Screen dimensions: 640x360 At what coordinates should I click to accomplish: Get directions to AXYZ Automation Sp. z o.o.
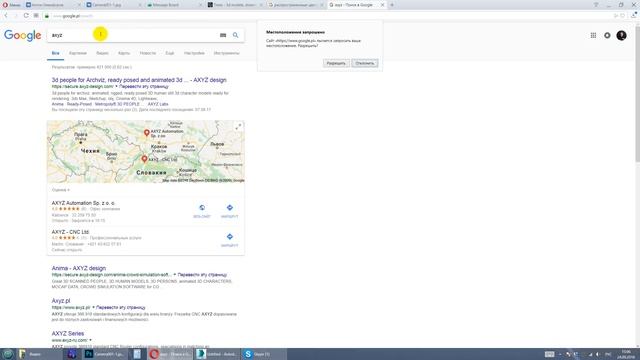tap(229, 210)
